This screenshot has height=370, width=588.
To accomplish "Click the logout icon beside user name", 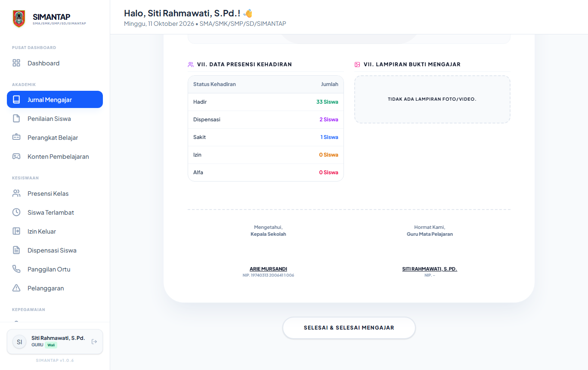I will [x=94, y=342].
